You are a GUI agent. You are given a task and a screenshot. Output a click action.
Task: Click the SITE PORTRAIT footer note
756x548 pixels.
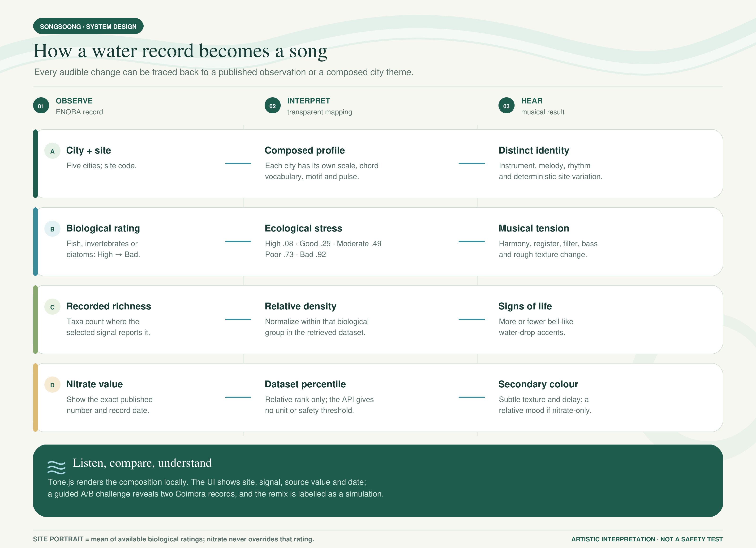click(173, 539)
